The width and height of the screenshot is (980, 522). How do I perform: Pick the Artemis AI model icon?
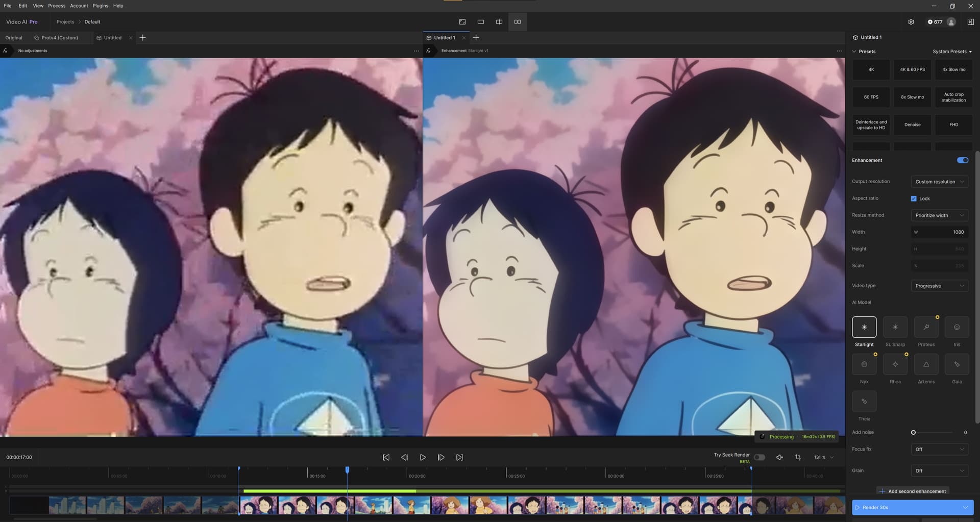[926, 364]
